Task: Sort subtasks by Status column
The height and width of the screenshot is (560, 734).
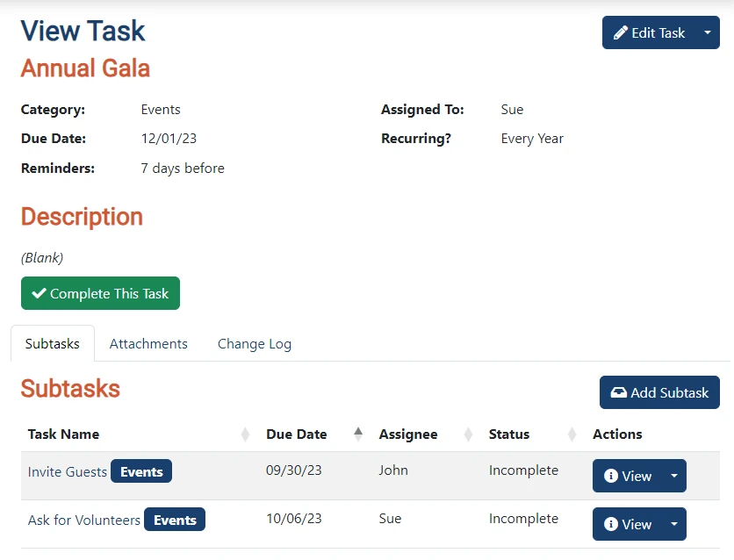Action: tap(509, 434)
